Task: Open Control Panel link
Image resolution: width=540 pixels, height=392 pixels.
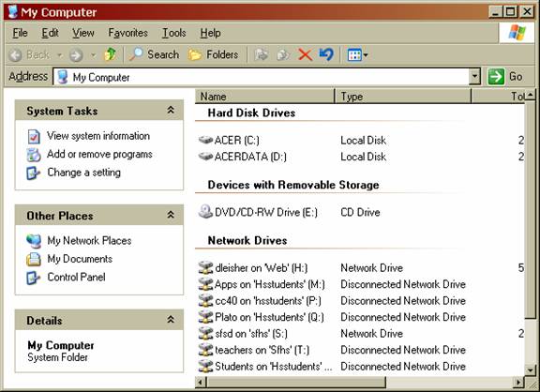Action: click(76, 278)
